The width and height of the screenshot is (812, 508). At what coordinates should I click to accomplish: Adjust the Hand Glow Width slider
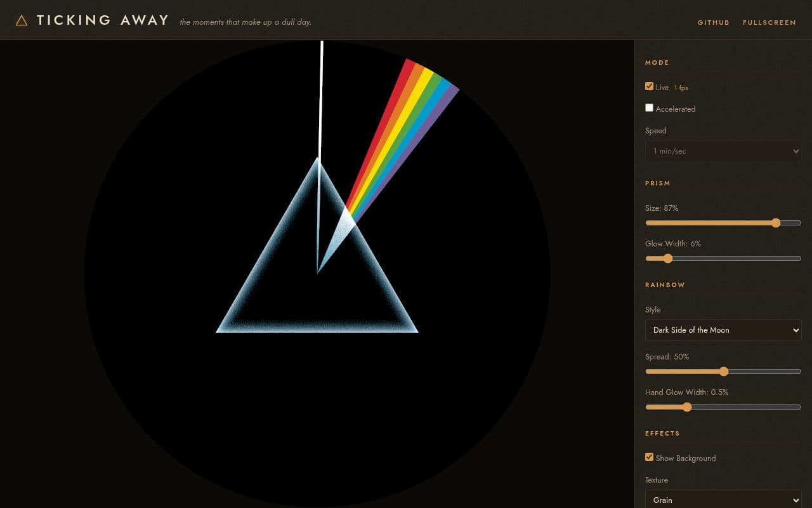point(723,407)
